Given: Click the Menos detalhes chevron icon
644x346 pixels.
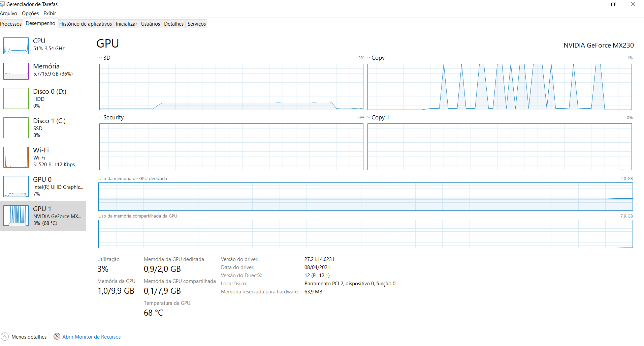Looking at the screenshot, I should coord(5,337).
